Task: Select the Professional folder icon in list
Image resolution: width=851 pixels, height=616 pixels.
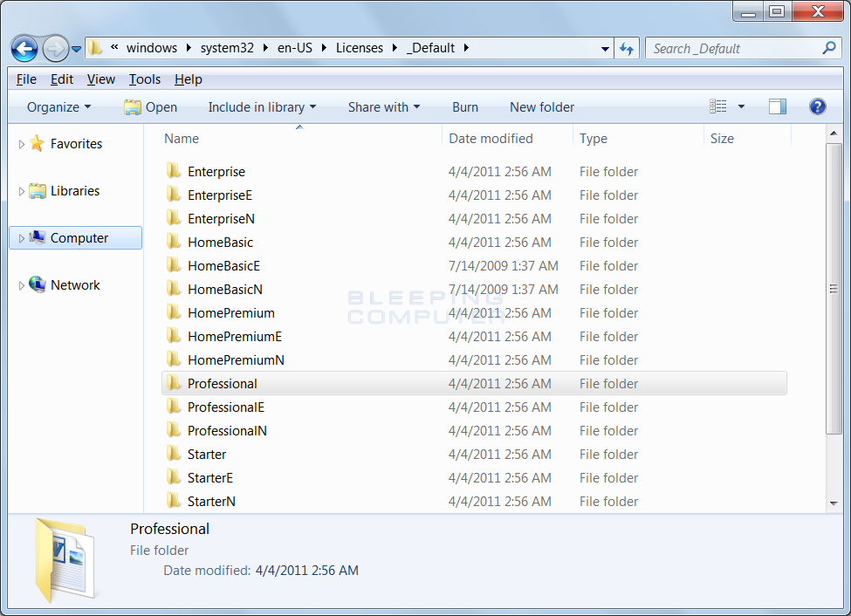Action: 174,383
